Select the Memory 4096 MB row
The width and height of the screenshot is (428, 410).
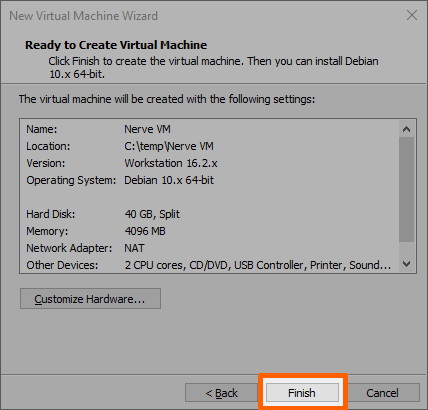coord(209,231)
